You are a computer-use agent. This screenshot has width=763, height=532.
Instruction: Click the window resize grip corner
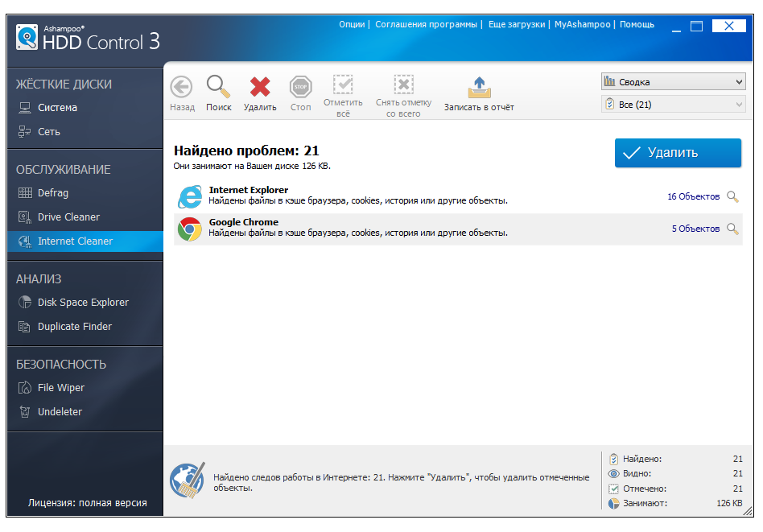click(748, 511)
